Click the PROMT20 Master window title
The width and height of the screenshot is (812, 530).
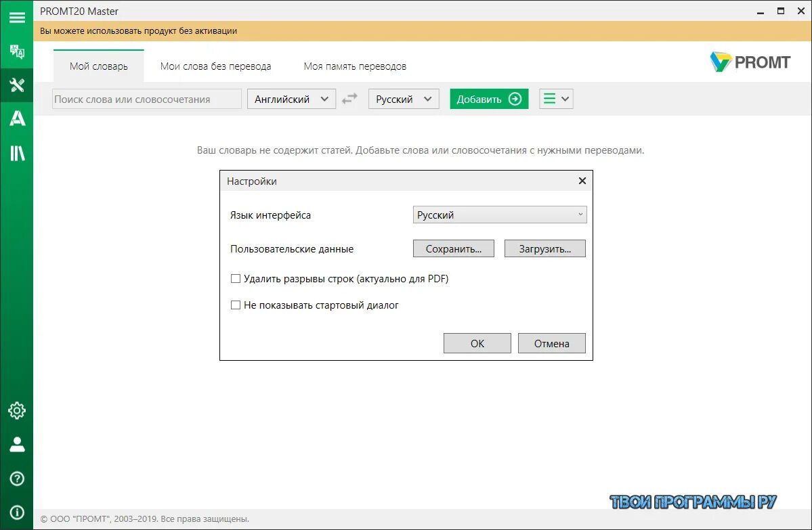[79, 11]
